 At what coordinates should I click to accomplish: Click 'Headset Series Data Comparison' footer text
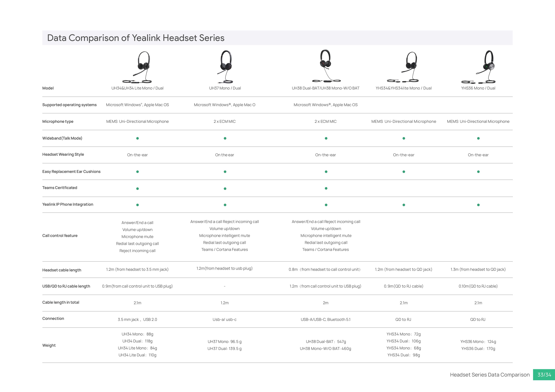click(x=490, y=375)
